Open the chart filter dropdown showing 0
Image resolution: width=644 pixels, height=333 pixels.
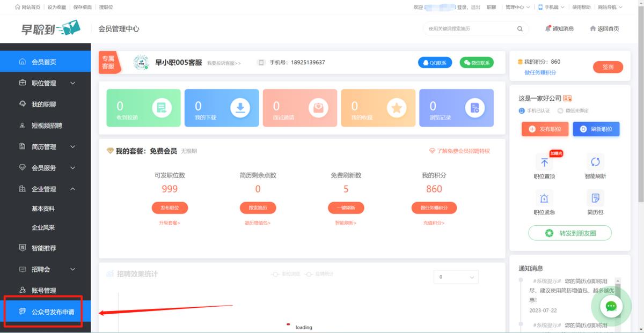click(456, 277)
